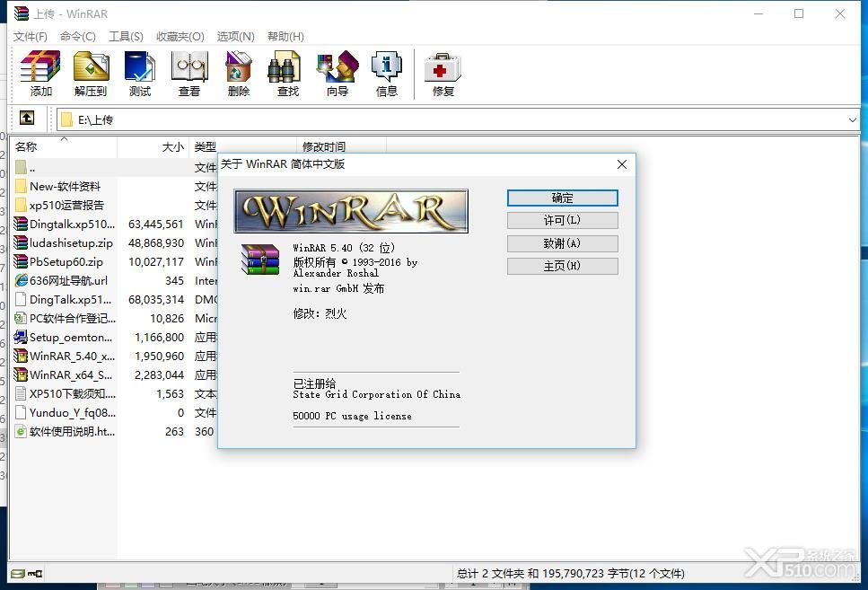Click the 致谢(A) acknowledgements button
The width and height of the screenshot is (868, 590).
[x=563, y=243]
